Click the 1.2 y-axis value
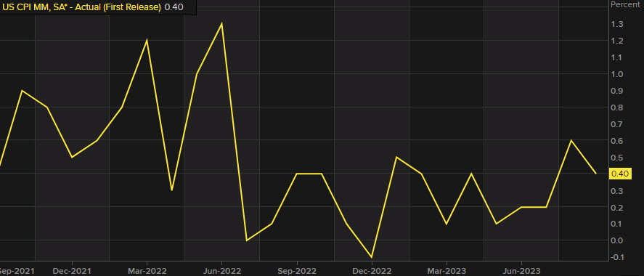The height and width of the screenshot is (276, 644). pyautogui.click(x=617, y=41)
